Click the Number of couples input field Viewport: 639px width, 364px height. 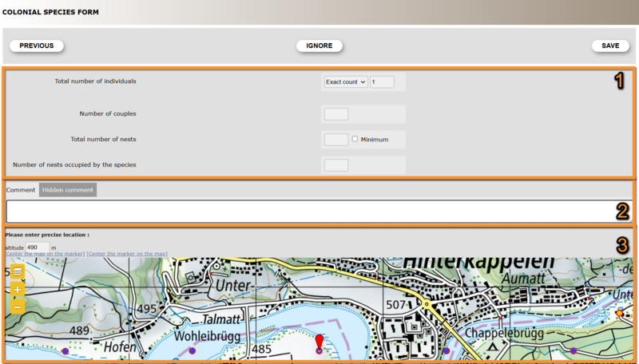click(335, 114)
